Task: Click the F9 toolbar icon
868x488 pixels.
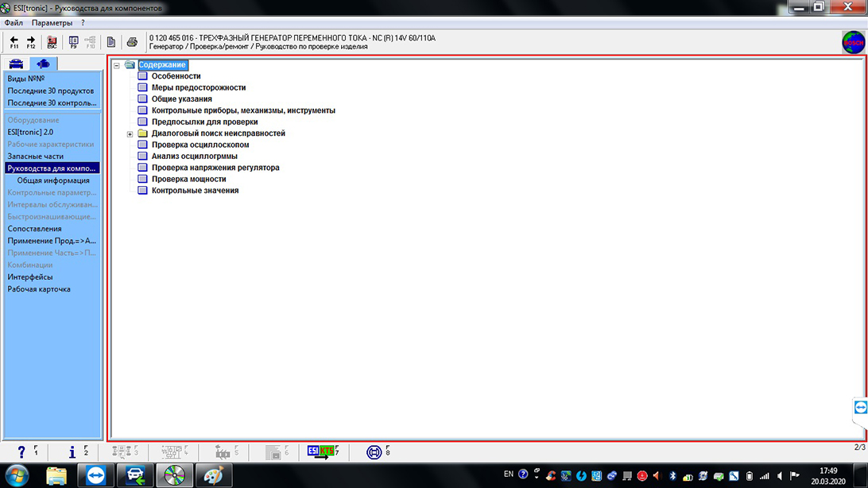Action: point(73,42)
